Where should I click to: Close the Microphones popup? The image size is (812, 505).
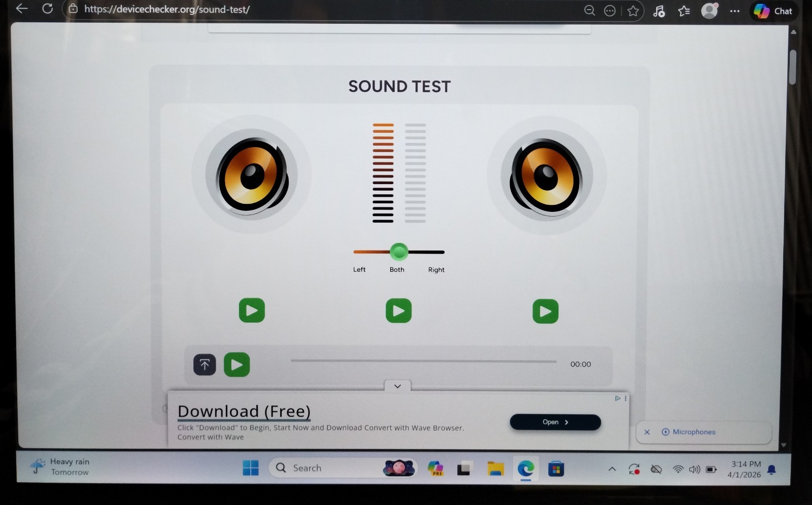click(647, 432)
